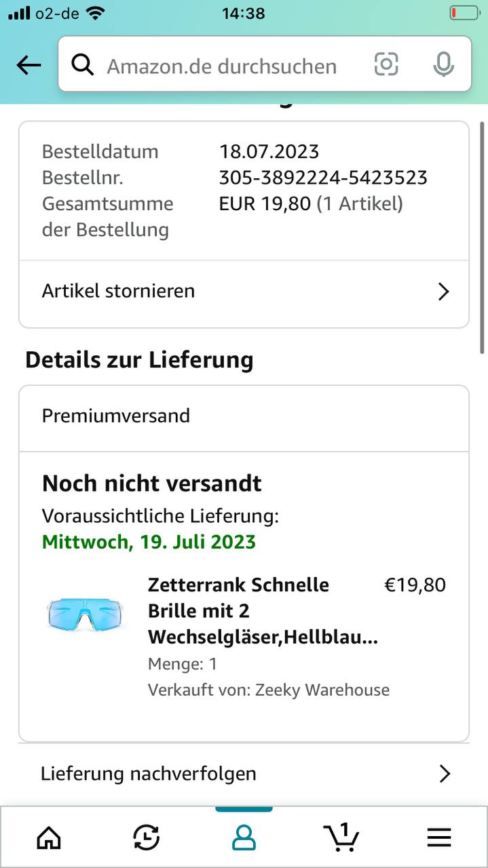Open the account profile tab icon
This screenshot has height=868, width=488.
coord(244,838)
